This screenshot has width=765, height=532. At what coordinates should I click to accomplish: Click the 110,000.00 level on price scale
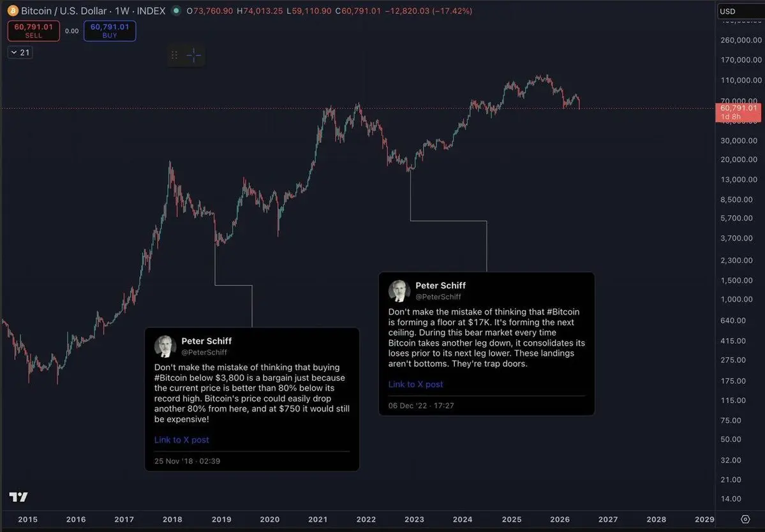(741, 80)
